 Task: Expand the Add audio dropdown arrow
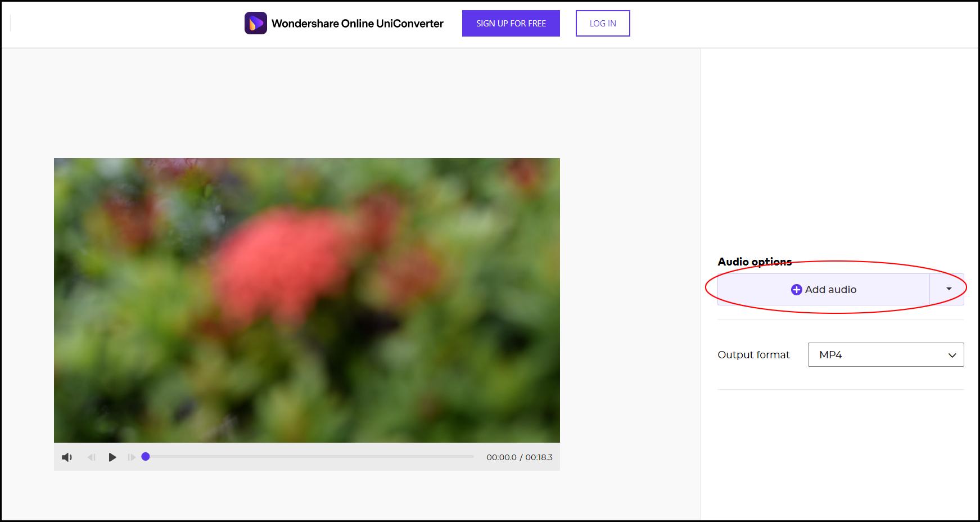[949, 289]
